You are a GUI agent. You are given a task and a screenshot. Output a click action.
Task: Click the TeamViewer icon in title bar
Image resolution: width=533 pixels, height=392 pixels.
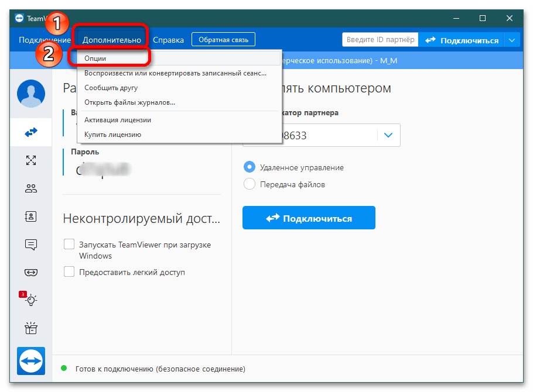(x=19, y=18)
